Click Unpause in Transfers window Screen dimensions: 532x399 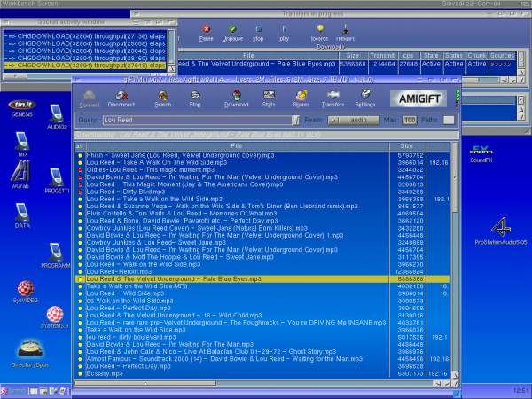point(232,33)
